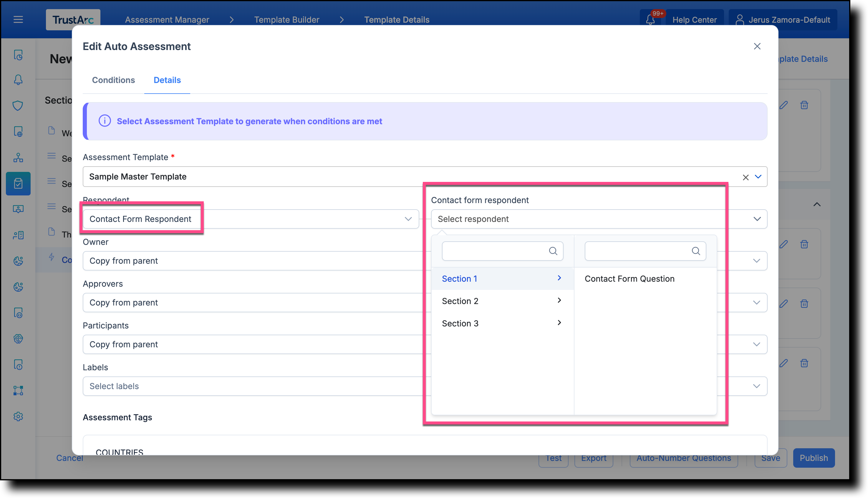Open the Assessment Template dropdown arrow
868x498 pixels.
click(x=758, y=177)
